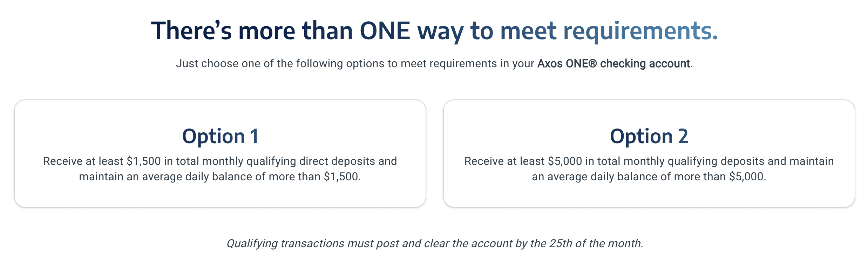The width and height of the screenshot is (868, 264).
Task: Click the italic qualifying transactions footnote
Action: 435,243
